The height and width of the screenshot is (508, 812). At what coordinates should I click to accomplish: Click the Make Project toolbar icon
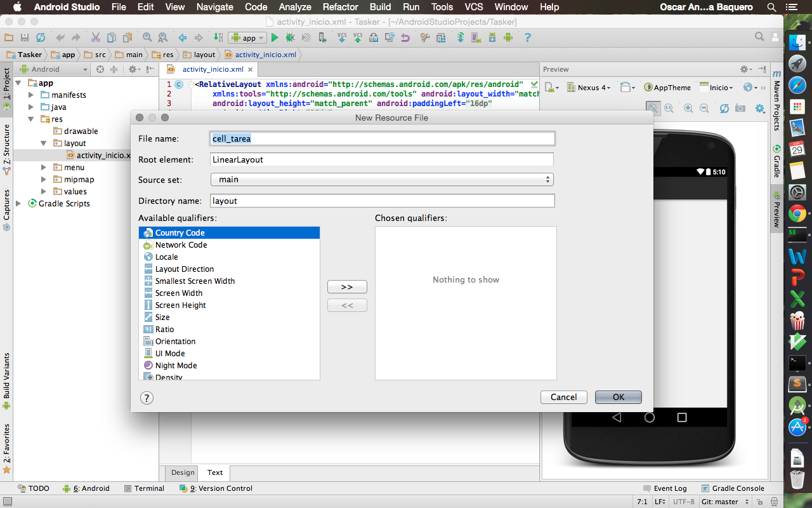click(218, 38)
